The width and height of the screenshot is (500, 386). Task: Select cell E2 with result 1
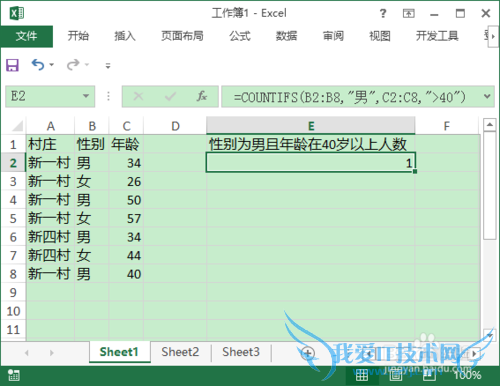point(311,163)
